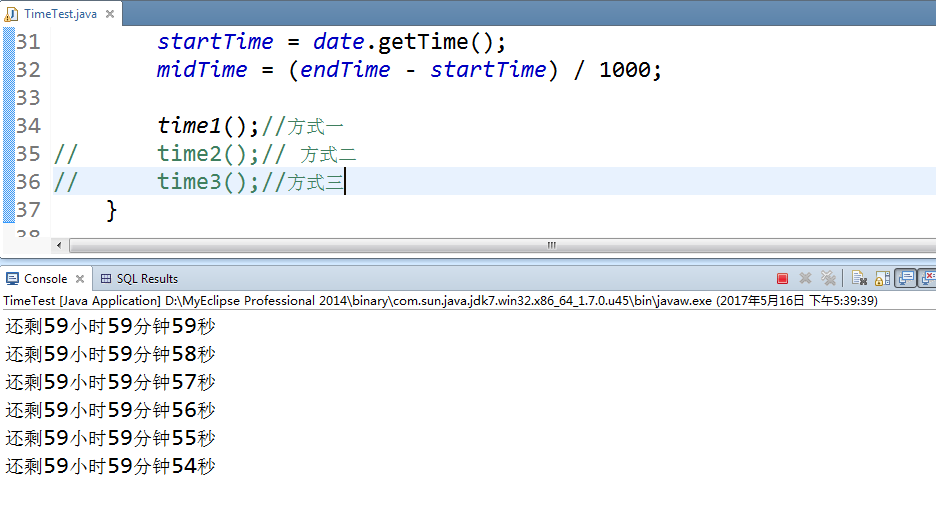The image size is (936, 519).
Task: Click the Java file icon on TimeTest.java tab
Action: click(x=13, y=13)
